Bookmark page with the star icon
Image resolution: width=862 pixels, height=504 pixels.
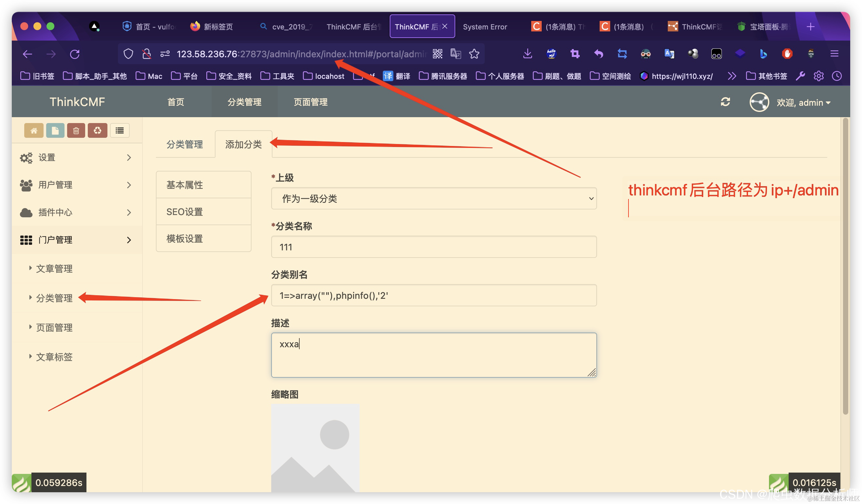point(474,54)
